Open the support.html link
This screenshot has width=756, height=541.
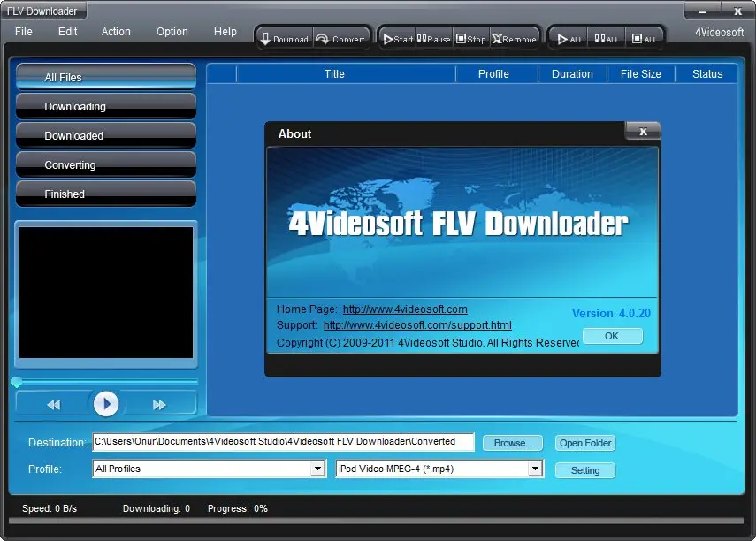pyautogui.click(x=417, y=325)
